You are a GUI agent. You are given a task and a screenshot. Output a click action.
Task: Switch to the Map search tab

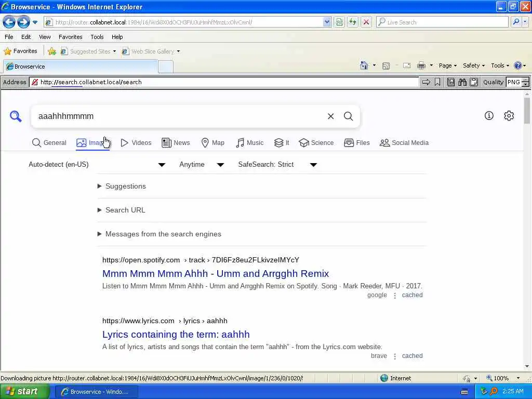[x=212, y=143]
